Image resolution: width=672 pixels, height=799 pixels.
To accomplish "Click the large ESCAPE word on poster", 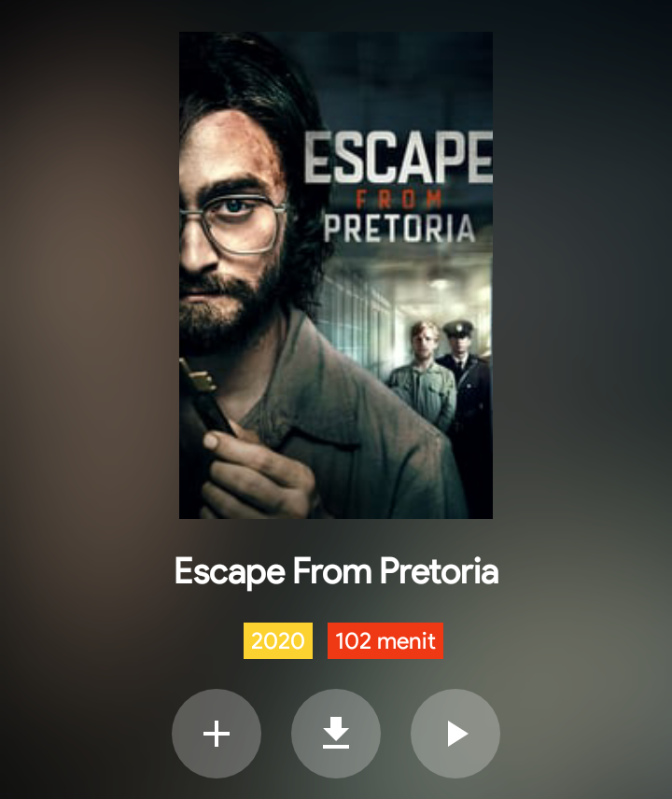I will tap(399, 158).
